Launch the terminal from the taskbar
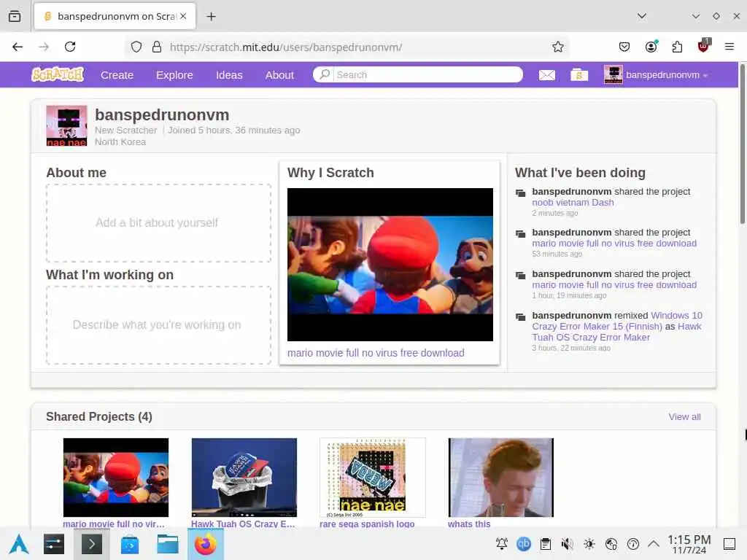 coord(92,544)
